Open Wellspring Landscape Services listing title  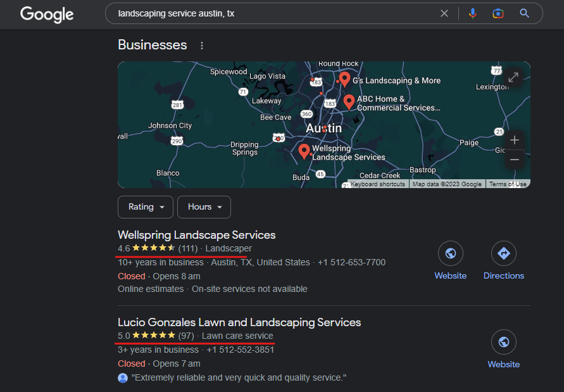196,235
